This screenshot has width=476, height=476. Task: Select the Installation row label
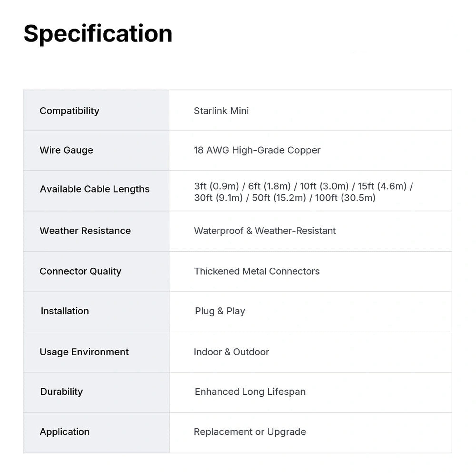click(x=64, y=311)
